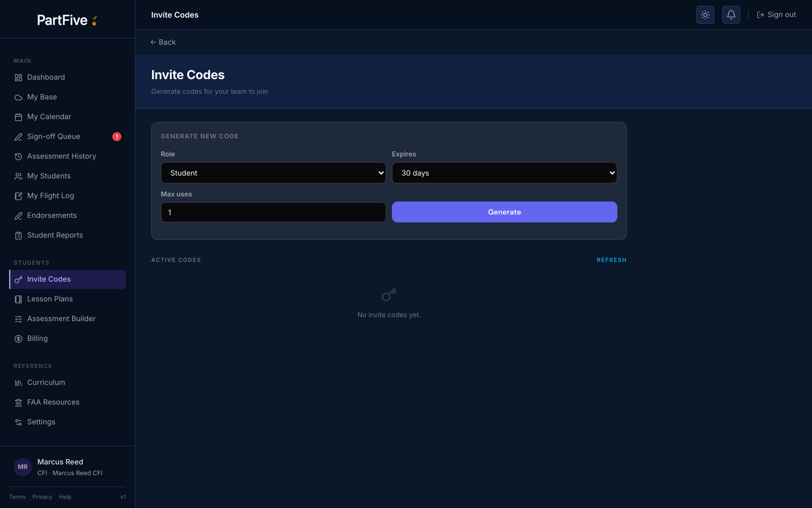This screenshot has width=812, height=508.
Task: Focus the Max uses input field
Action: [273, 212]
